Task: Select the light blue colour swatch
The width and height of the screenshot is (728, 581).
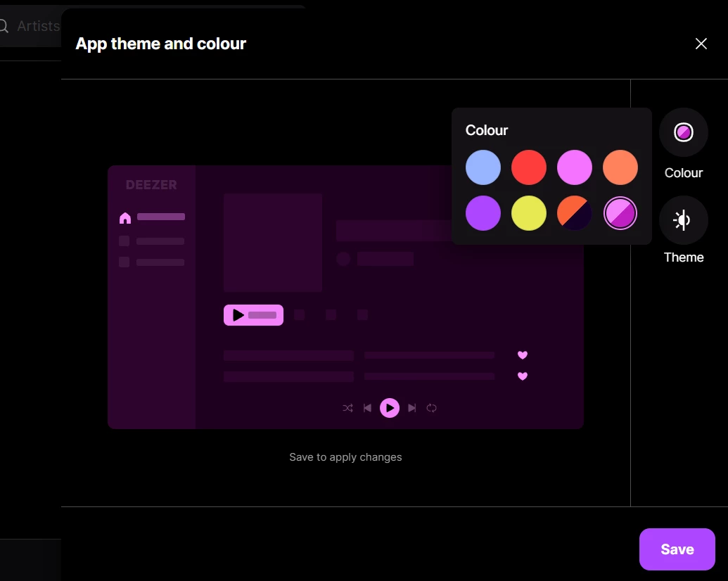Action: click(x=483, y=167)
